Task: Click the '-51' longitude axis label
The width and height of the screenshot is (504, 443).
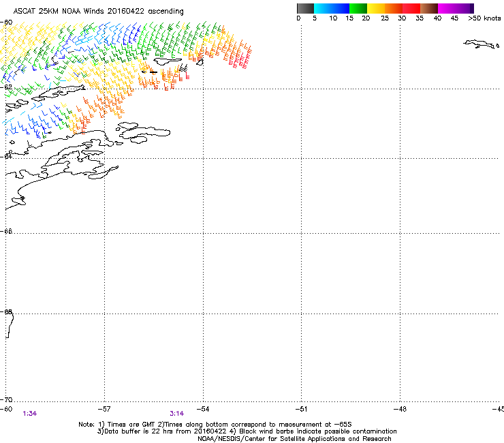Action: pyautogui.click(x=301, y=409)
